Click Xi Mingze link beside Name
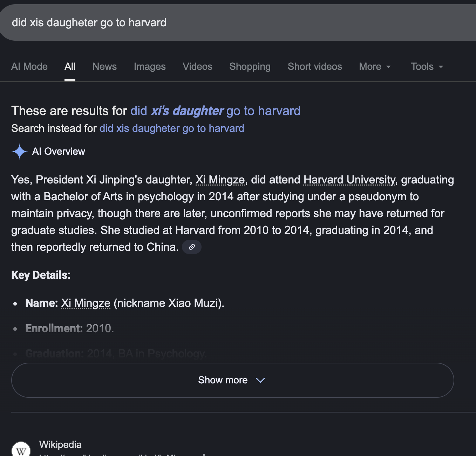The width and height of the screenshot is (476, 456). click(x=86, y=303)
